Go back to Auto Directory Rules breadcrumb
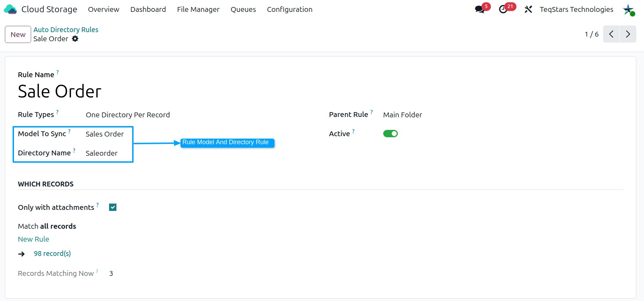 66,30
